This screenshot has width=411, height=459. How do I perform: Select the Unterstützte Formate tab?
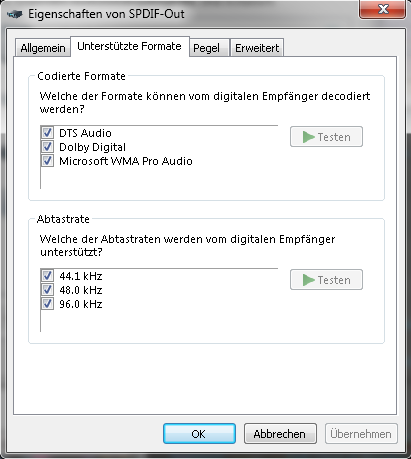(130, 46)
